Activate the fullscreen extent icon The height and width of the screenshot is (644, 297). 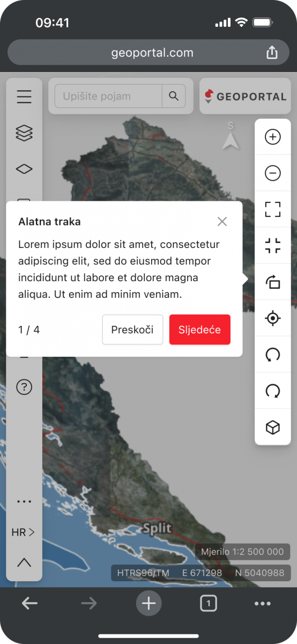[273, 209]
